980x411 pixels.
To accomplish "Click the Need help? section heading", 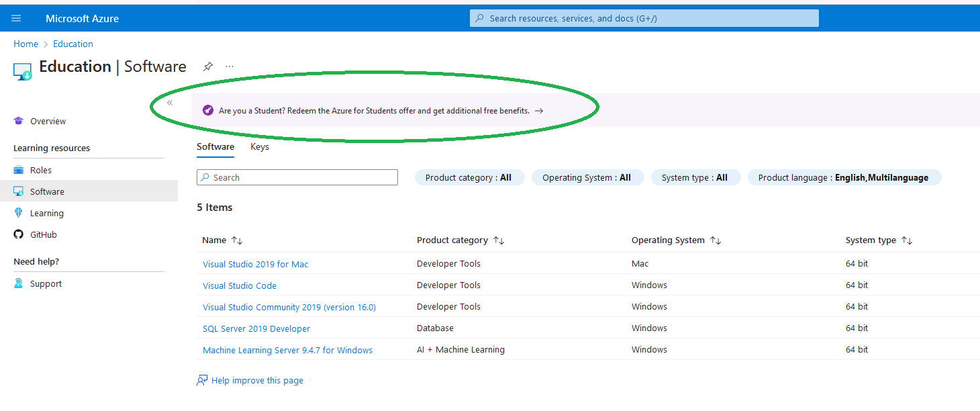I will (36, 262).
